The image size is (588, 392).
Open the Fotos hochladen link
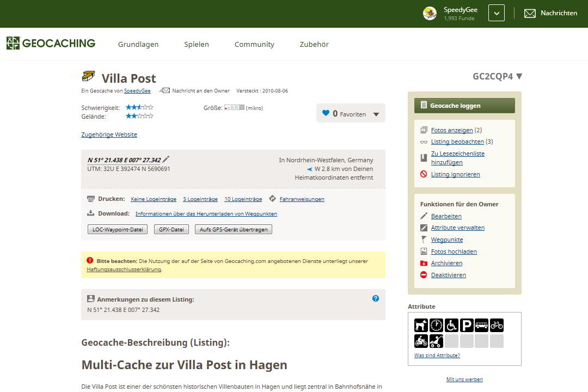point(454,252)
